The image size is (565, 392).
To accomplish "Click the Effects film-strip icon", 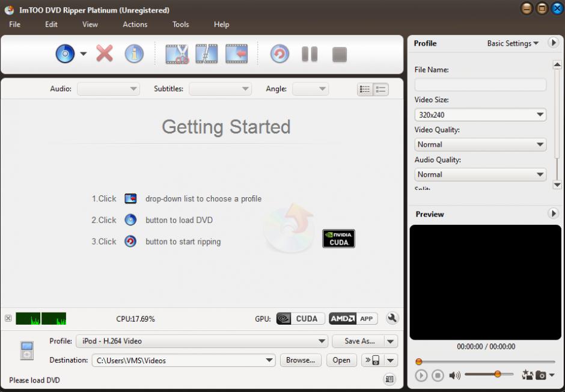I will click(x=207, y=54).
